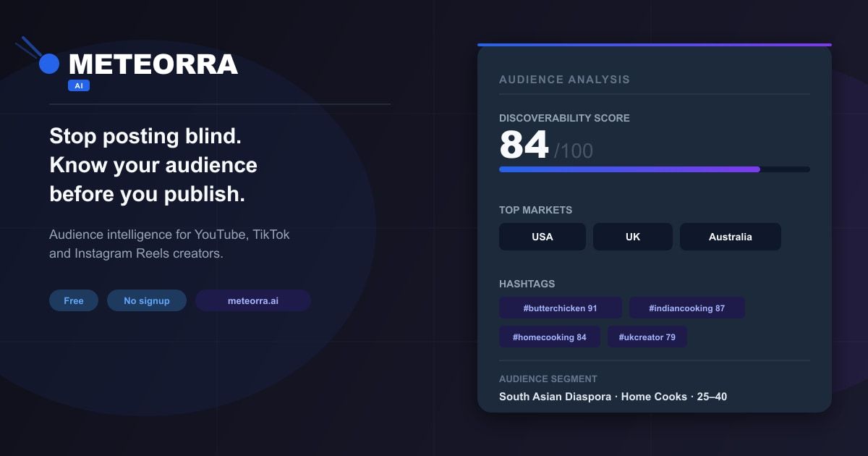868x456 pixels.
Task: Click the #ukcreator 79 hashtag tag
Action: coord(647,337)
